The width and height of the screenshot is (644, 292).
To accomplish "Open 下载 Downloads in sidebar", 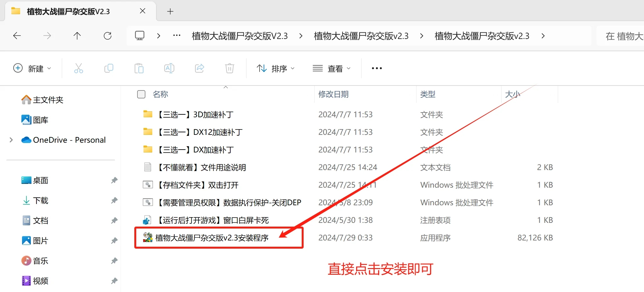I will [35, 201].
